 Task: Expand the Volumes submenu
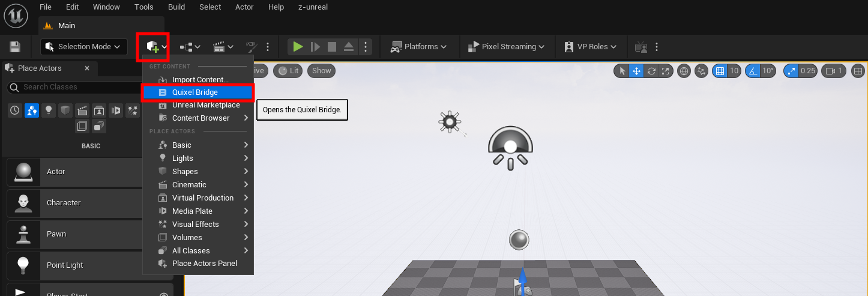[x=198, y=238]
